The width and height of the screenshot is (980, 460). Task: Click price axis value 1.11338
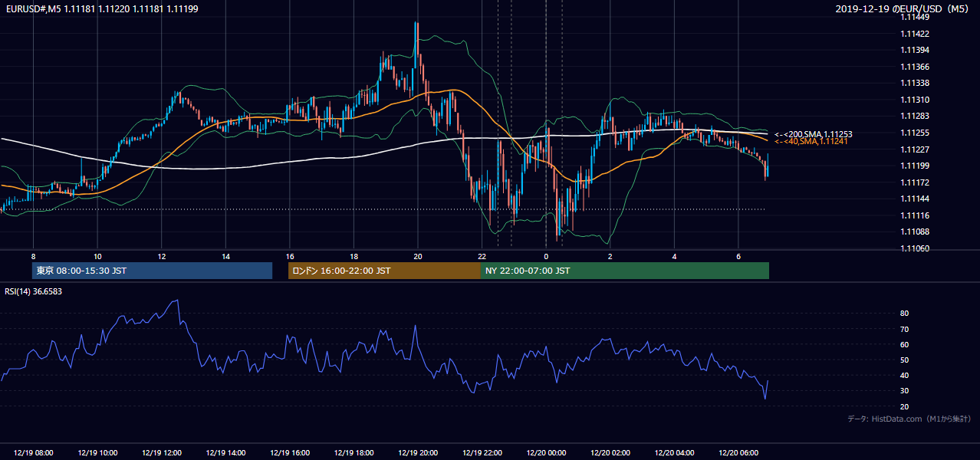point(915,84)
